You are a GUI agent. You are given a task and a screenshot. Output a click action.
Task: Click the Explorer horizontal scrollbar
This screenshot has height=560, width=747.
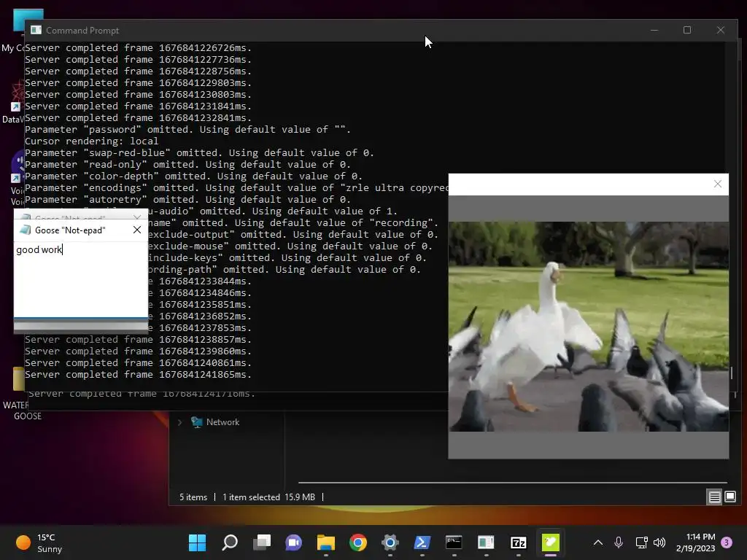click(x=513, y=483)
